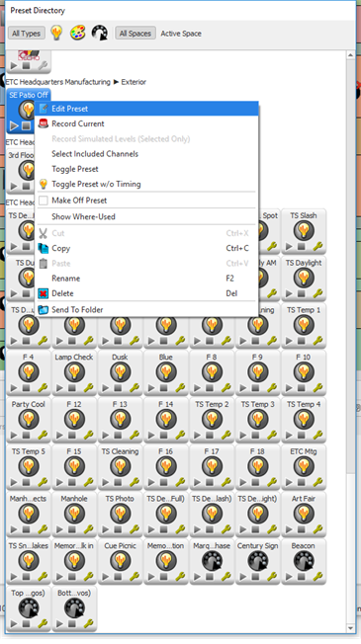
Task: Click the Century Sign dial icon
Action: [x=258, y=561]
